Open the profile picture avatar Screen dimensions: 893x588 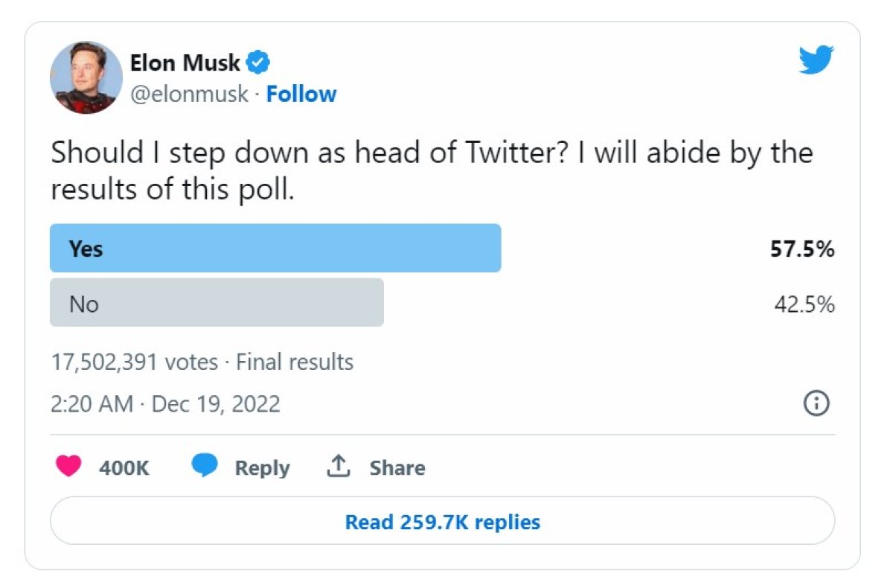click(x=86, y=77)
